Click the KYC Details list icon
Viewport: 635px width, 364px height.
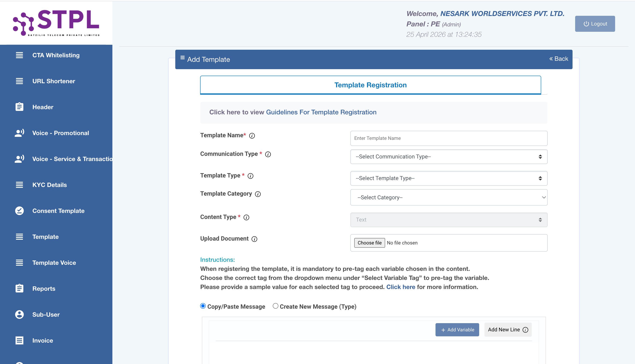tap(19, 185)
